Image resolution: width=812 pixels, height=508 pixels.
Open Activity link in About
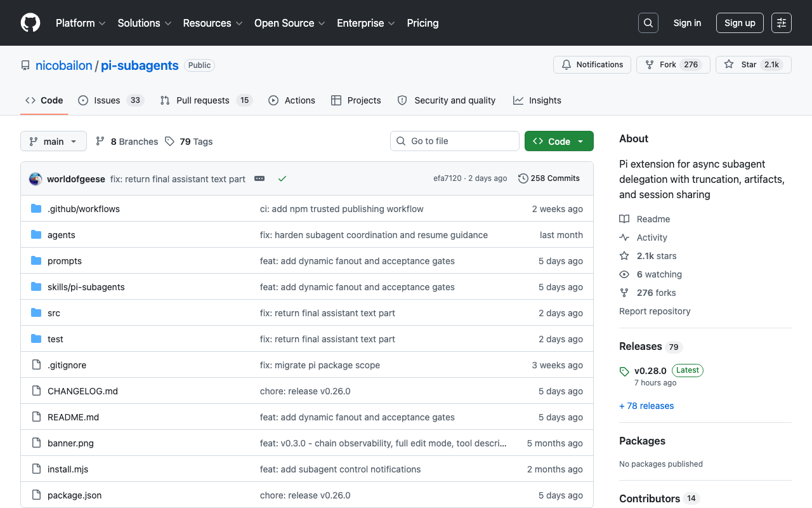[643, 237]
